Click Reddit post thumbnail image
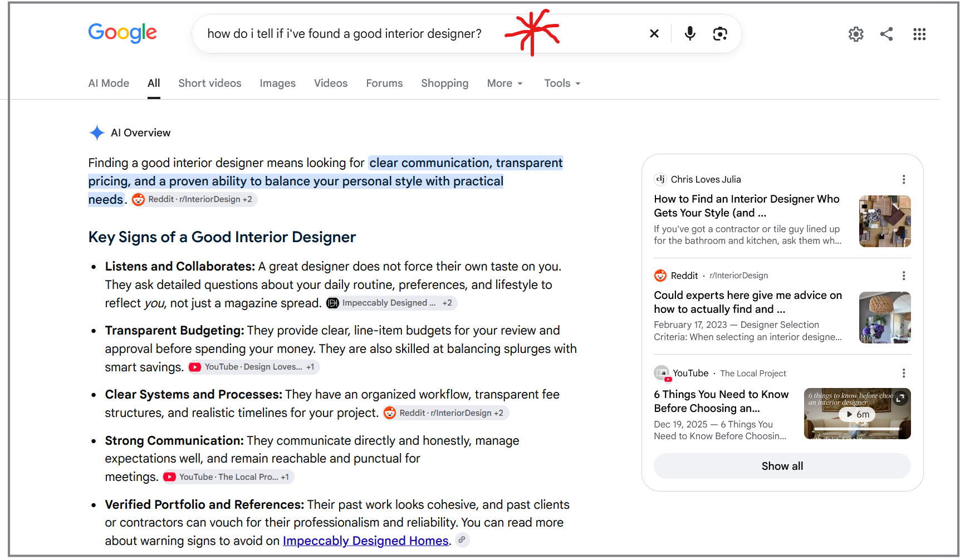 coord(885,317)
